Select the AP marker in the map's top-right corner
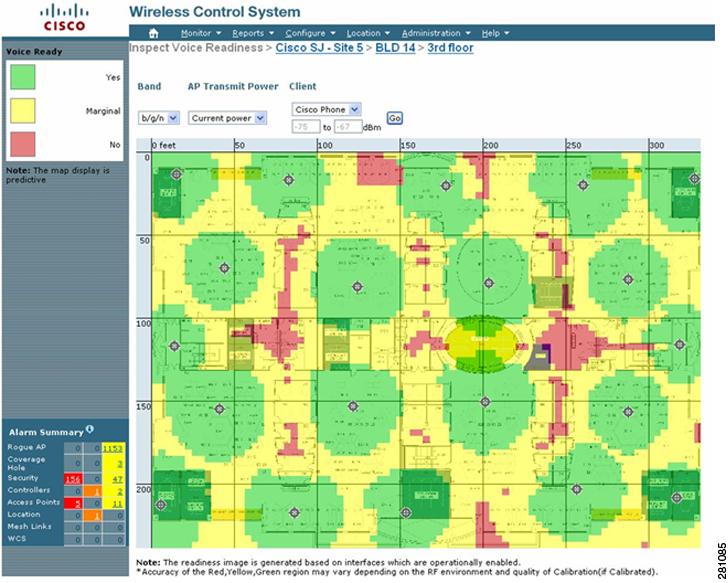Image resolution: width=728 pixels, height=583 pixels. [x=694, y=178]
